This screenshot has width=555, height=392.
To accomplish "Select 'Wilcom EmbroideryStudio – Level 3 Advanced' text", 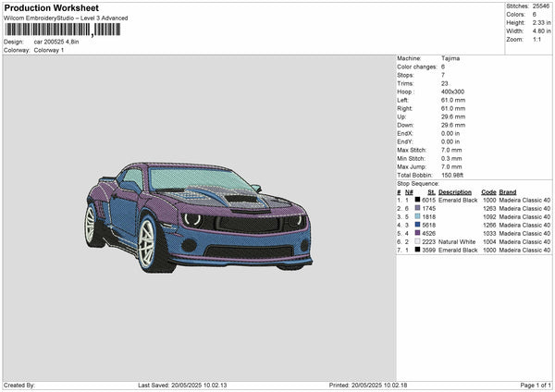I will tap(66, 18).
